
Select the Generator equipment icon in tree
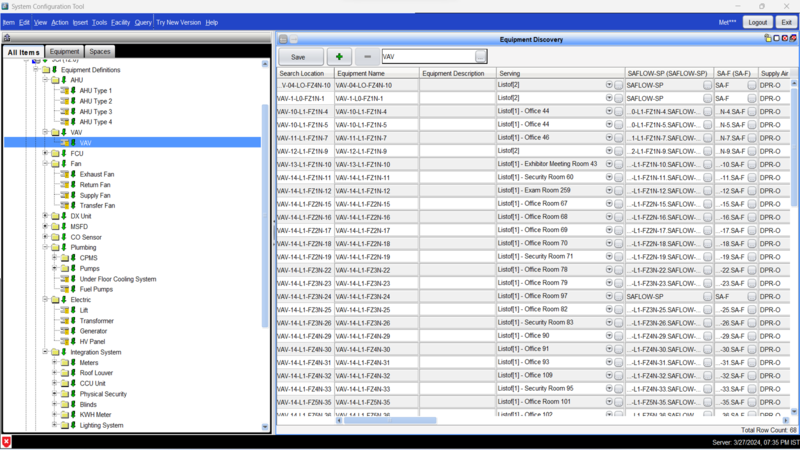(x=71, y=331)
